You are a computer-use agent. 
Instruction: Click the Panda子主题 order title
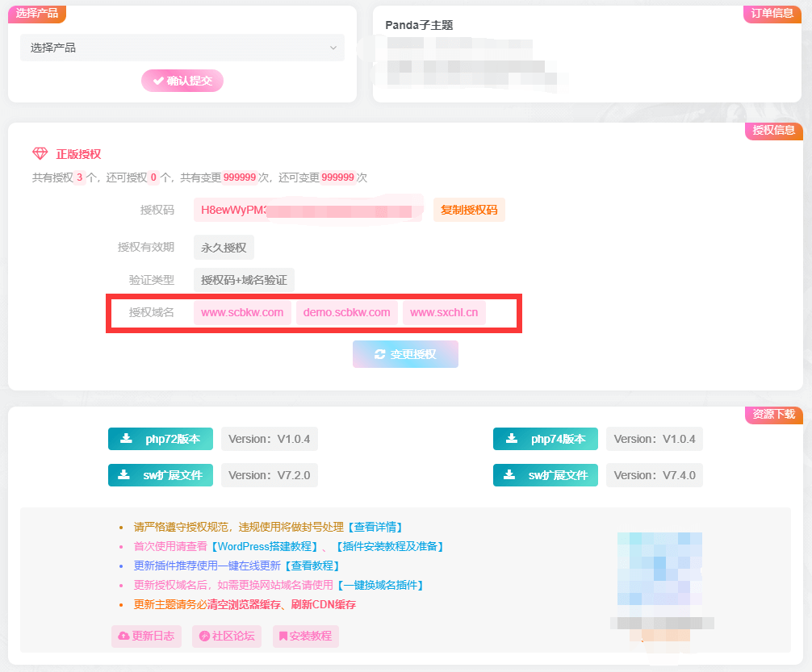419,25
